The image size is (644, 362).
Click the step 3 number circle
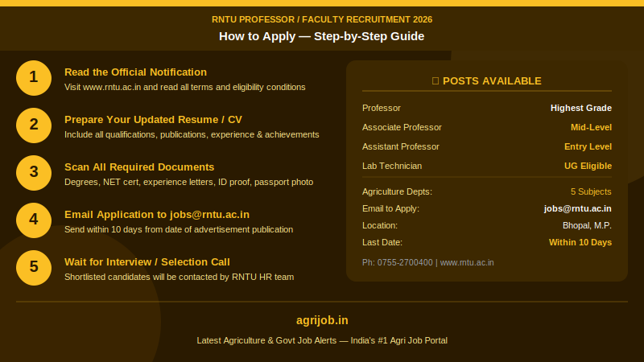coord(34,173)
